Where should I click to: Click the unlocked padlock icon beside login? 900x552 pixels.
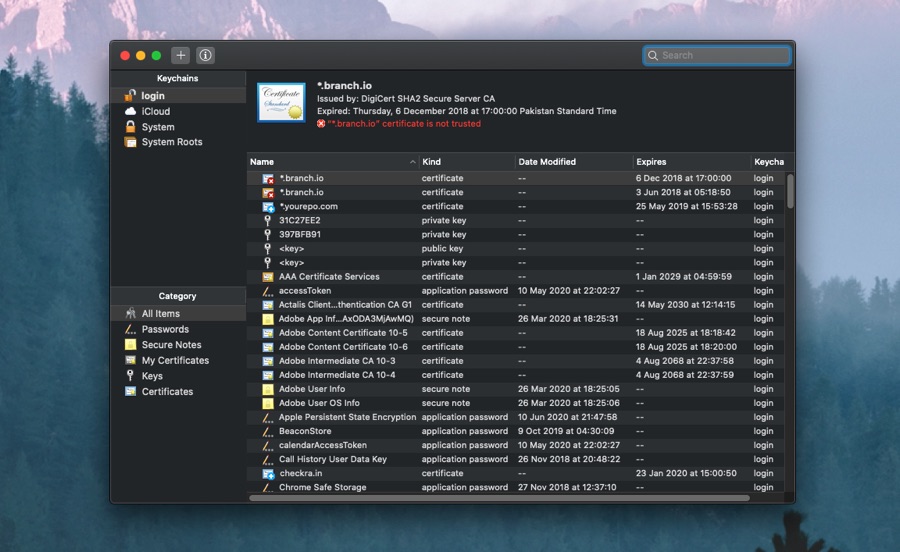[130, 95]
